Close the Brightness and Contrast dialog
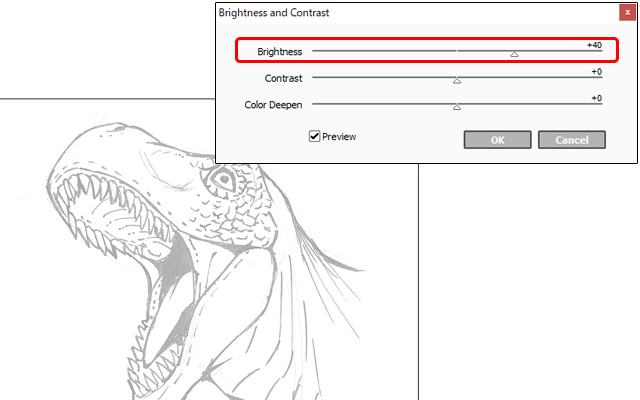640x400 pixels. (625, 13)
